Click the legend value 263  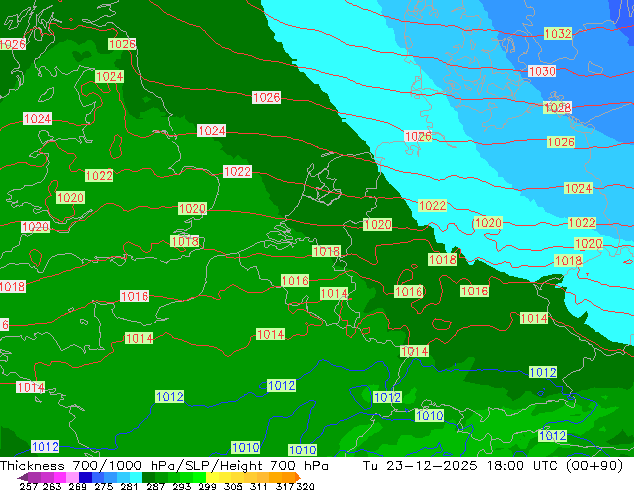pyautogui.click(x=52, y=486)
